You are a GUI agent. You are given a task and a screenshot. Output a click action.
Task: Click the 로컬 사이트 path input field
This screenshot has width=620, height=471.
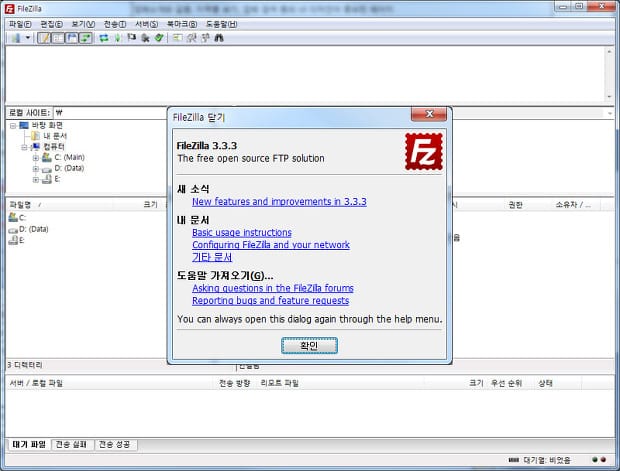coord(110,113)
